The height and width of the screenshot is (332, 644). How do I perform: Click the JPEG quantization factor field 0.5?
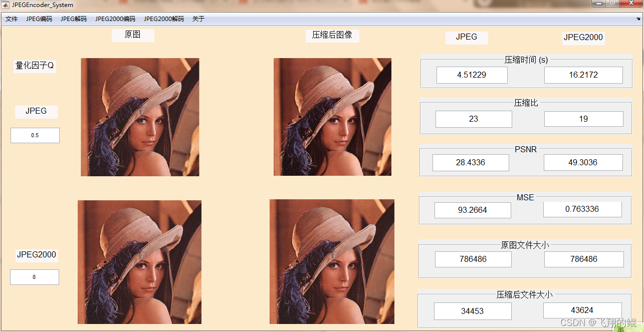click(x=35, y=135)
